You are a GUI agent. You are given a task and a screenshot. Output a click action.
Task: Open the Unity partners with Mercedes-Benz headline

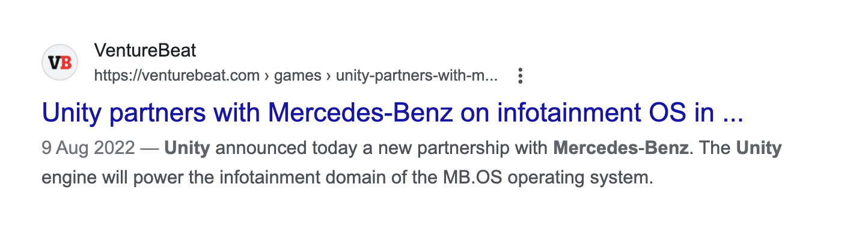[x=393, y=114]
